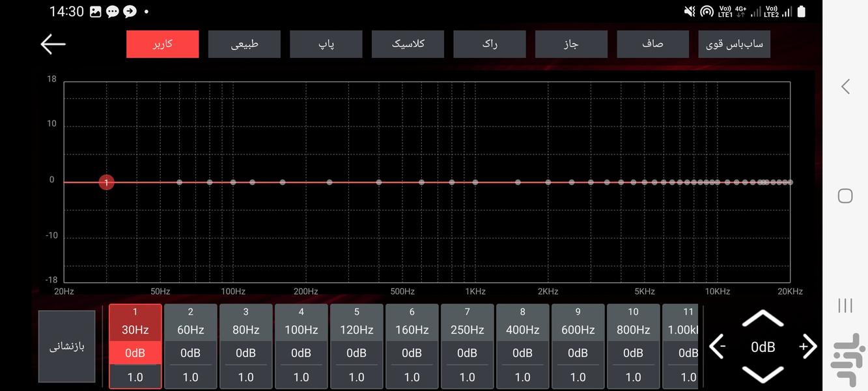Click the plus arrow right of 0dB
This screenshot has height=391, width=868.
tap(807, 347)
